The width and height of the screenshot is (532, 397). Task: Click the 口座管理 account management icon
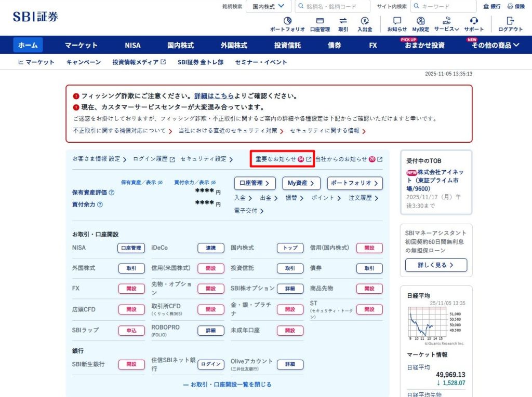[x=320, y=21]
